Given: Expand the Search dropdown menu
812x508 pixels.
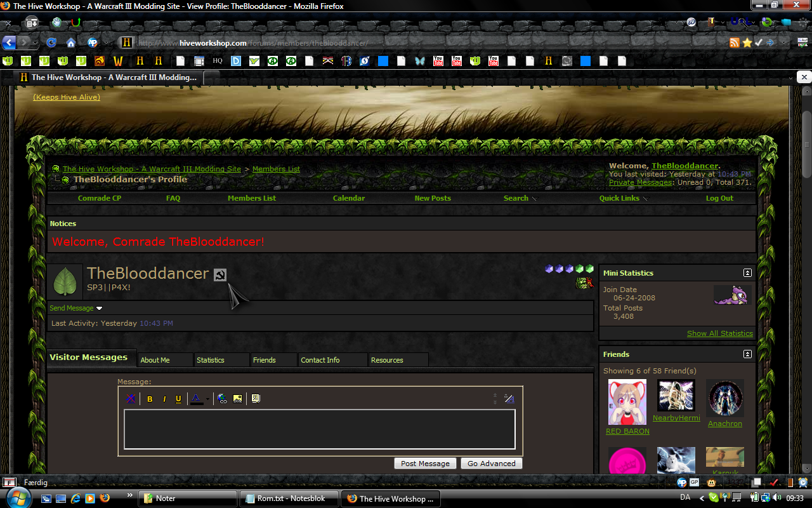Looking at the screenshot, I should tap(520, 198).
